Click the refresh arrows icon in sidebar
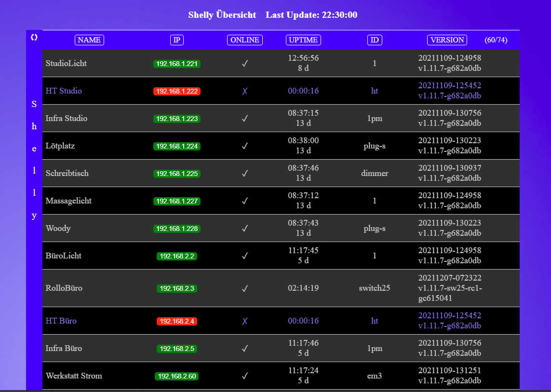The height and width of the screenshot is (392, 551). (x=34, y=37)
